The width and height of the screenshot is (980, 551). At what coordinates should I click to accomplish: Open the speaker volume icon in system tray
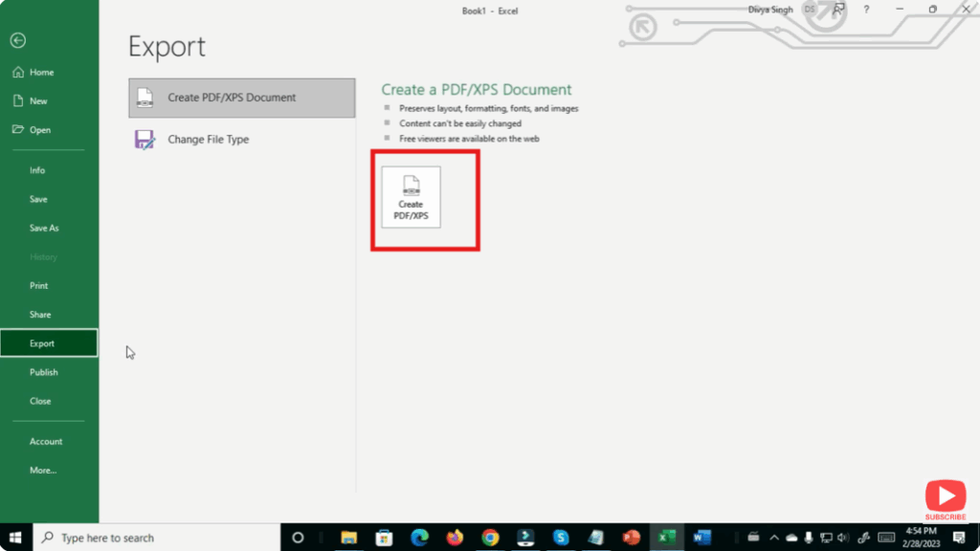coord(842,538)
